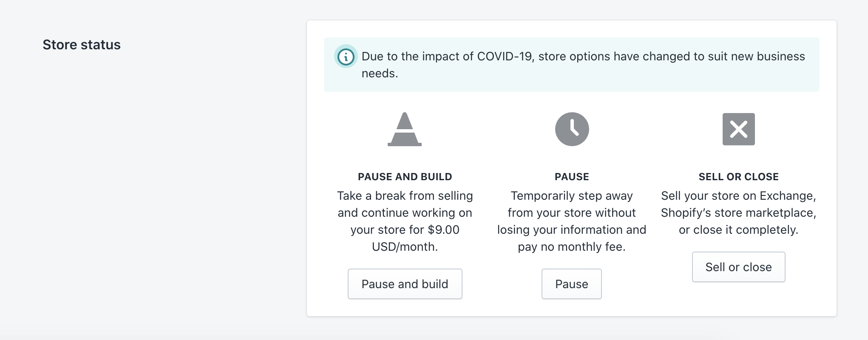Click the traffic cone icon
Image resolution: width=868 pixels, height=340 pixels.
coord(405,129)
